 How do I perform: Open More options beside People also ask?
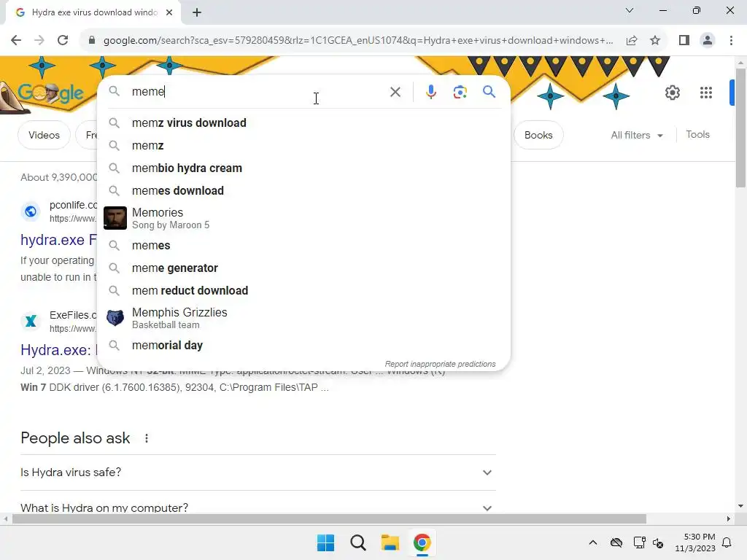tap(146, 438)
